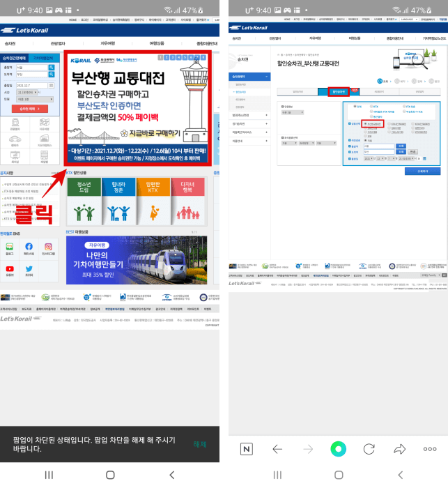Open the time dropdown in left booking form
Screen dimensions: 448x488
coord(27,93)
